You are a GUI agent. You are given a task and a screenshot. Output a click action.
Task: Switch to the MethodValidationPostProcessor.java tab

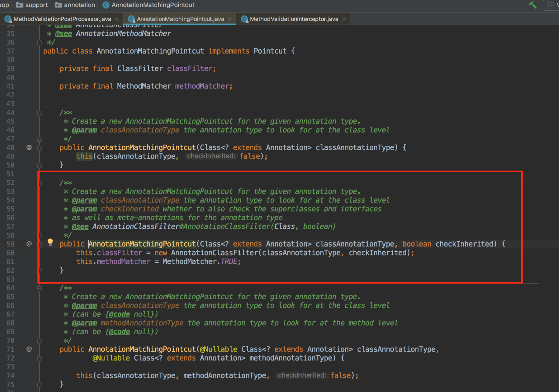[x=62, y=19]
